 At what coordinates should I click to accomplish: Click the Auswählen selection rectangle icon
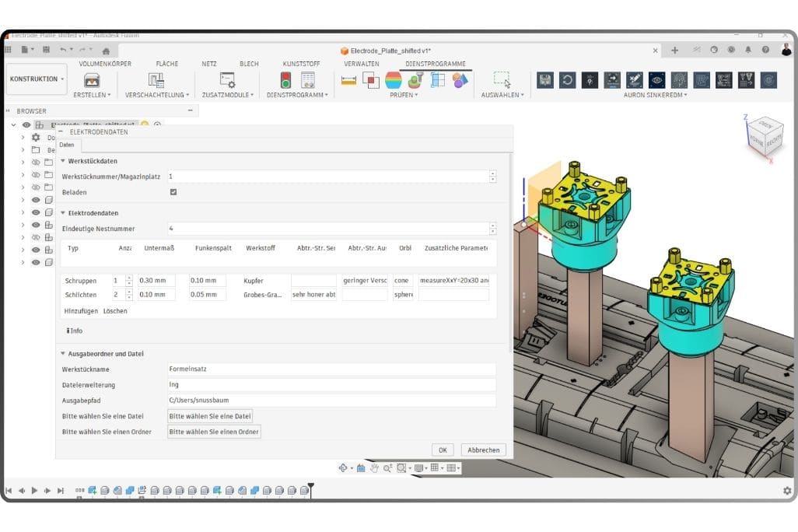click(x=502, y=79)
